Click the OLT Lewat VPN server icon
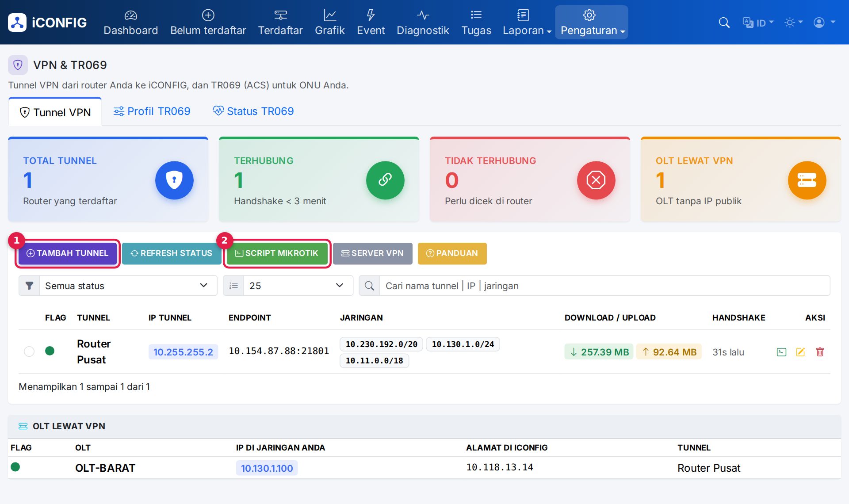Image resolution: width=849 pixels, height=504 pixels. coord(807,180)
